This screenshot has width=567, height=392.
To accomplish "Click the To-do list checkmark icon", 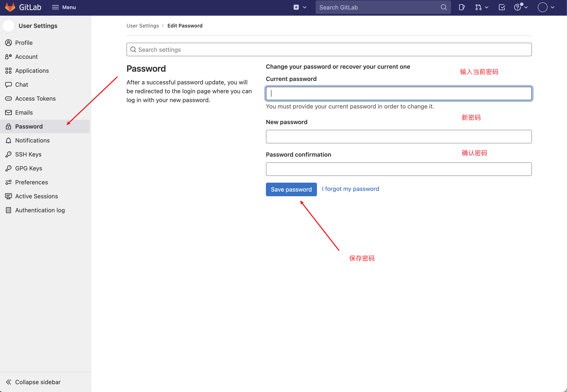I will [x=501, y=7].
